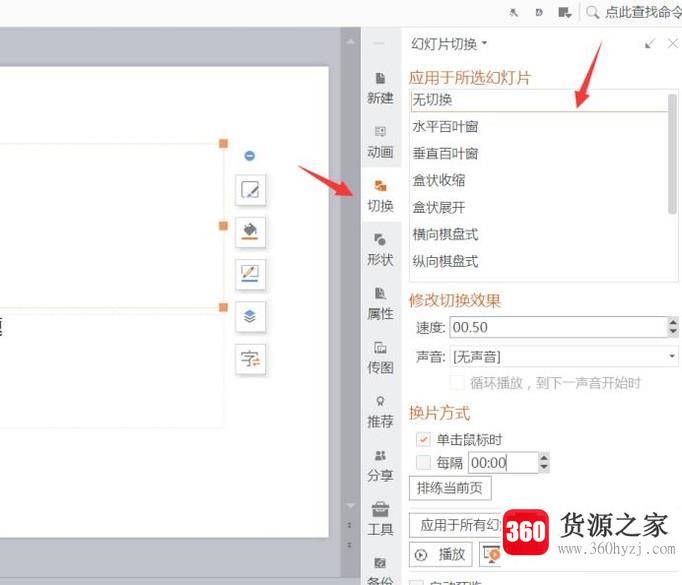
Task: Collapse the task pane with the arrow icon
Action: click(650, 43)
